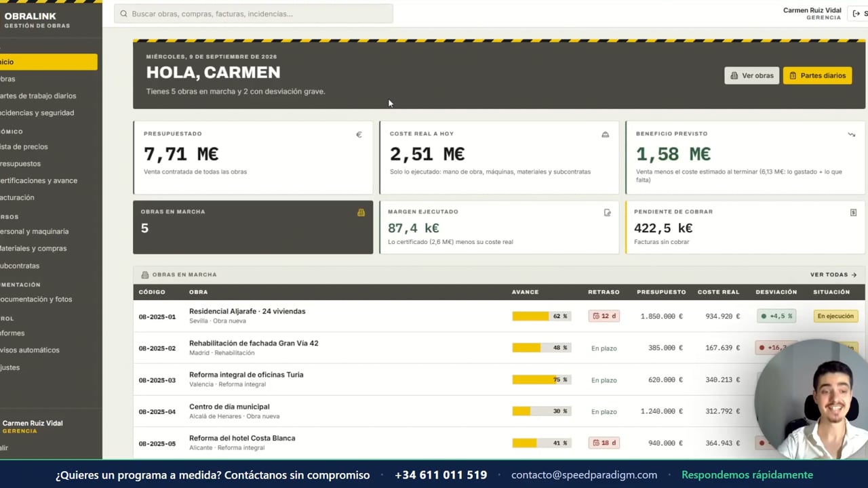This screenshot has height=488, width=868.
Task: Click the icon in Coste real a hoy card
Action: tap(605, 135)
